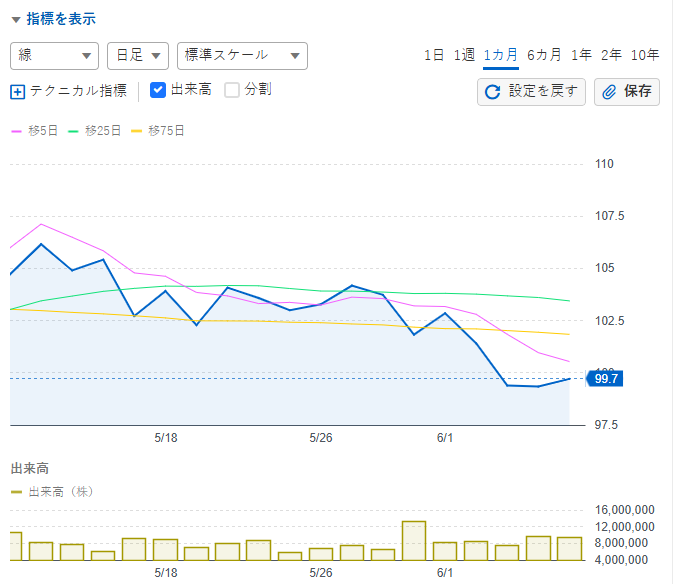
Task: Select the 1カ月 period tab
Action: tap(500, 55)
